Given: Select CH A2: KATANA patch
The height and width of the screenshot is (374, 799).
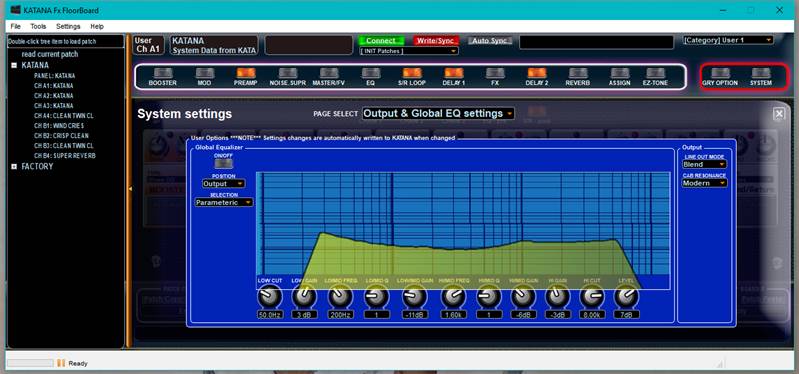Looking at the screenshot, I should coord(54,96).
